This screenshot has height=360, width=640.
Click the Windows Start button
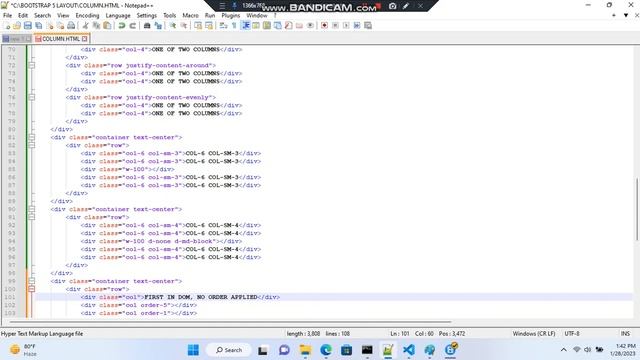click(x=193, y=350)
